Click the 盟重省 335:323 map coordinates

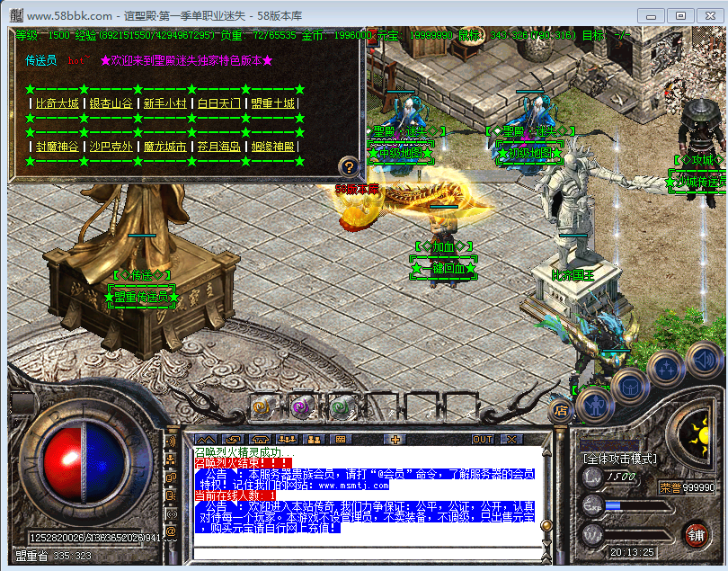click(53, 556)
